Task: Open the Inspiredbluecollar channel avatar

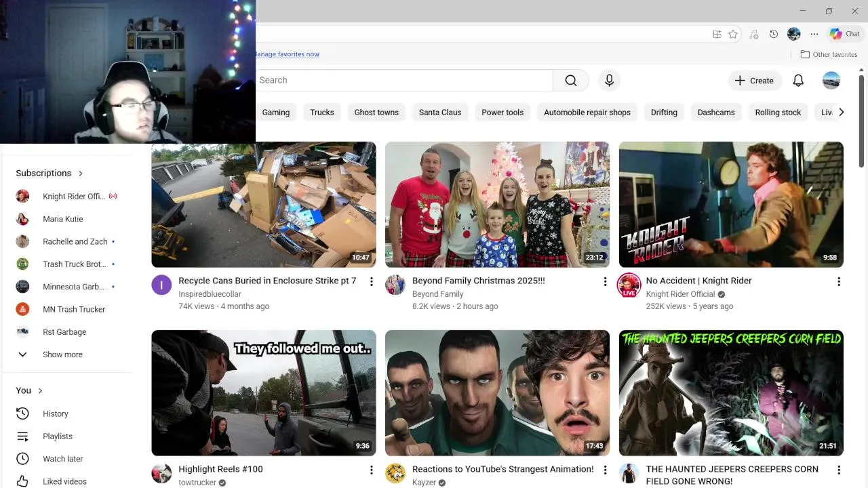Action: [161, 285]
